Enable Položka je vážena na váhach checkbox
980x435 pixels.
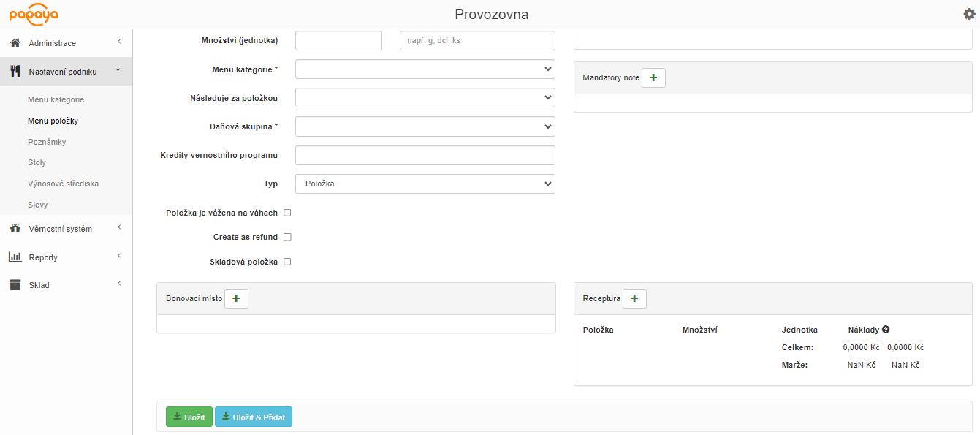click(287, 213)
